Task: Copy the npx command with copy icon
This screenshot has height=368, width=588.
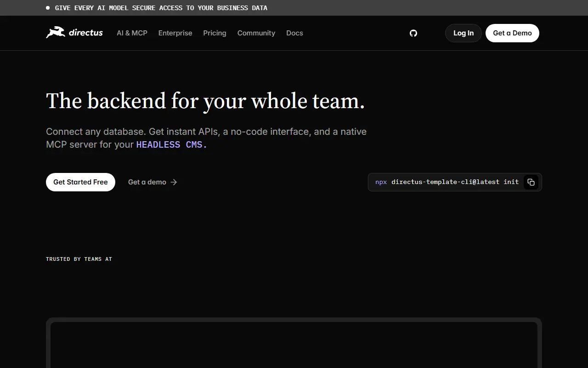Action: tap(531, 182)
